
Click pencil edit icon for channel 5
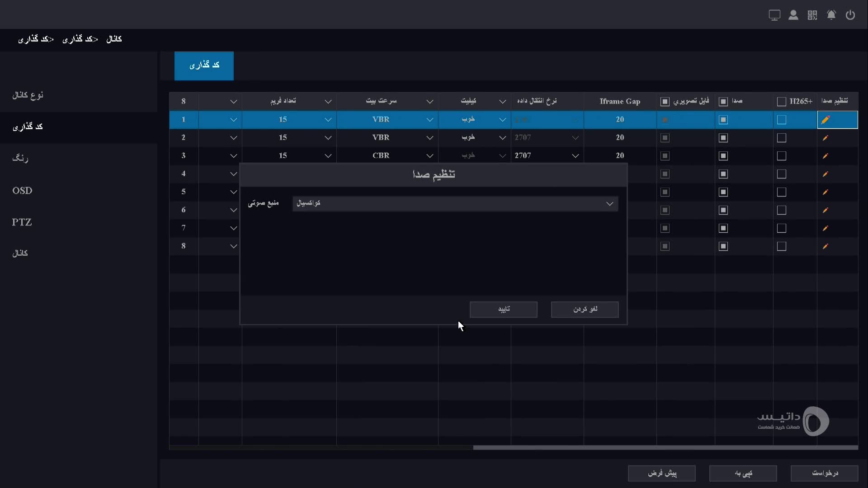pyautogui.click(x=826, y=192)
